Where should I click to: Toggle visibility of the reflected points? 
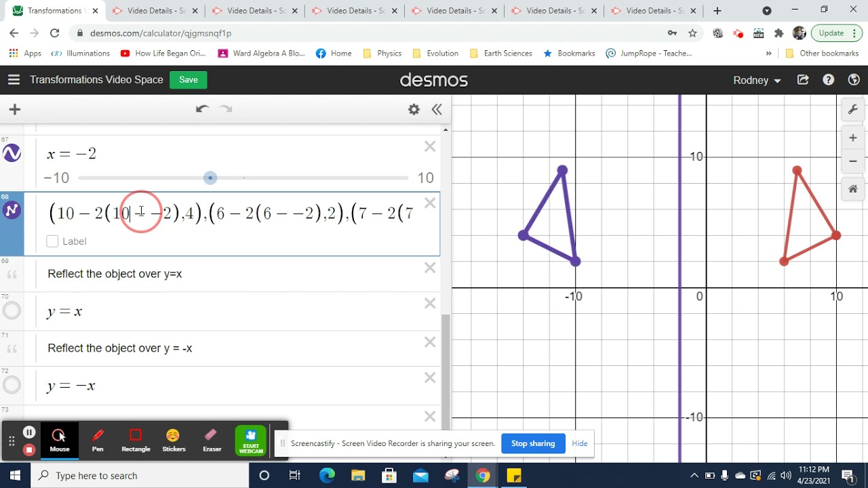[x=12, y=210]
